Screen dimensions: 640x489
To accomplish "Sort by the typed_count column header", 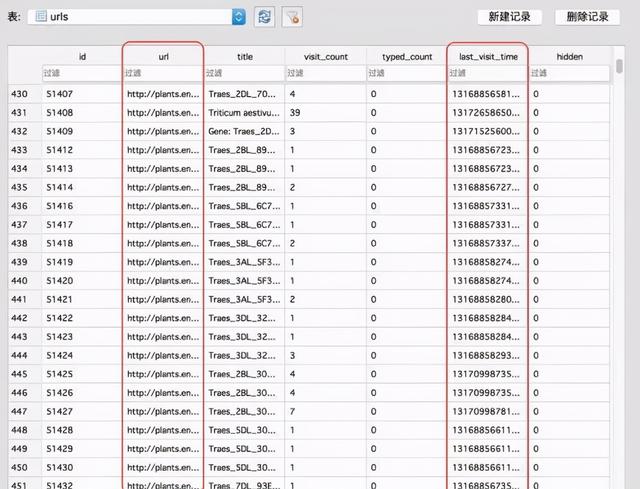I will (x=407, y=57).
